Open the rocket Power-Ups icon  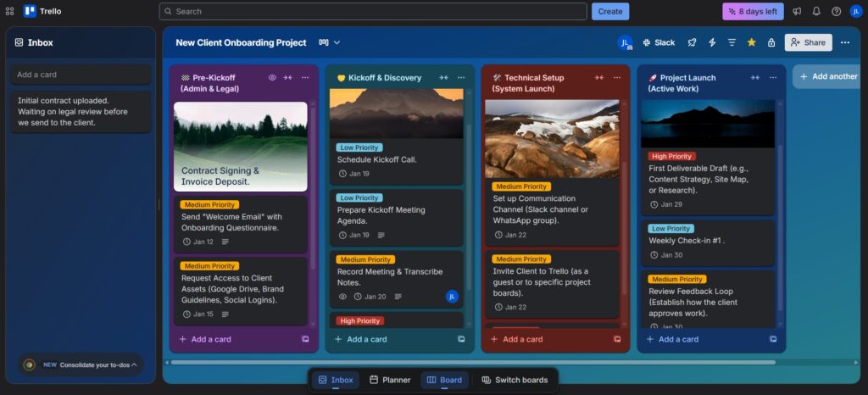tap(692, 42)
